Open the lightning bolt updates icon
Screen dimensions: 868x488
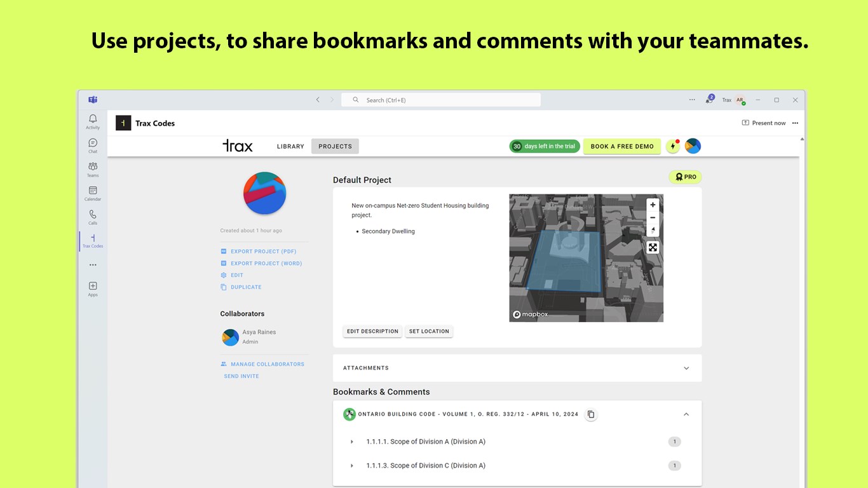[673, 146]
